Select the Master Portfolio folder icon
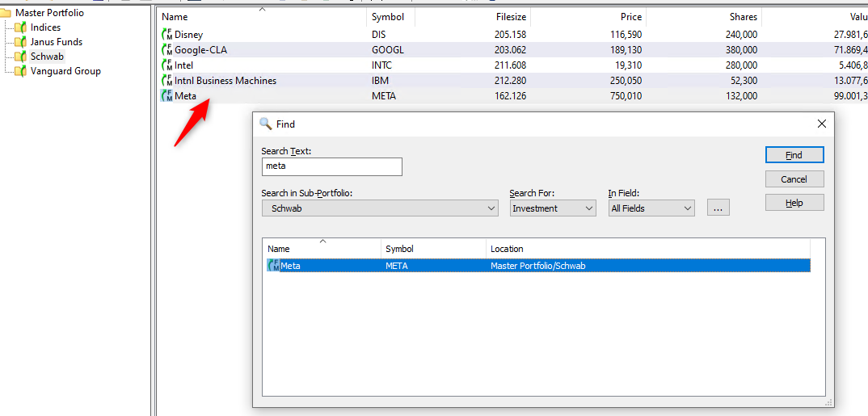The height and width of the screenshot is (416, 868). tap(6, 13)
